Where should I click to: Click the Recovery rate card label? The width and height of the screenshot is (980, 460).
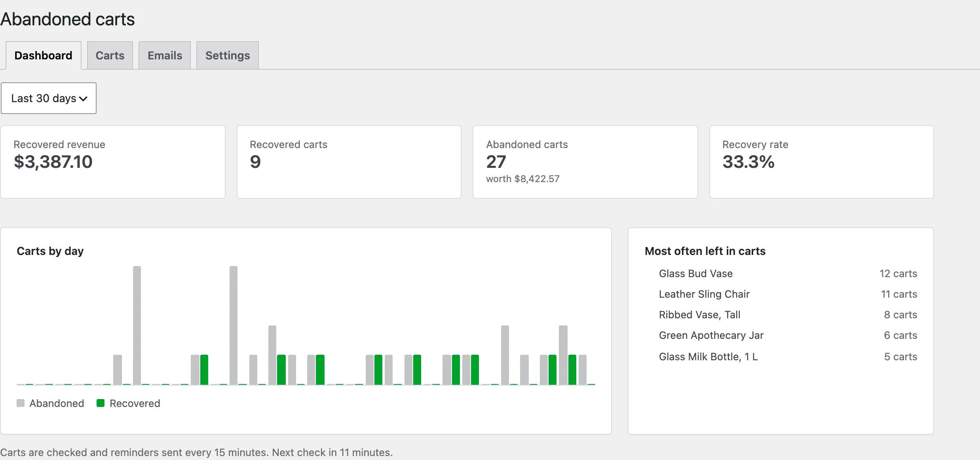755,144
